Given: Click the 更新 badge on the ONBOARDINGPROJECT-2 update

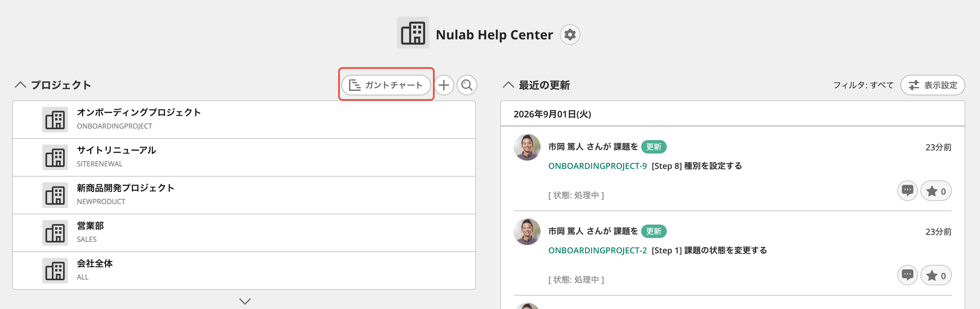Looking at the screenshot, I should [654, 231].
